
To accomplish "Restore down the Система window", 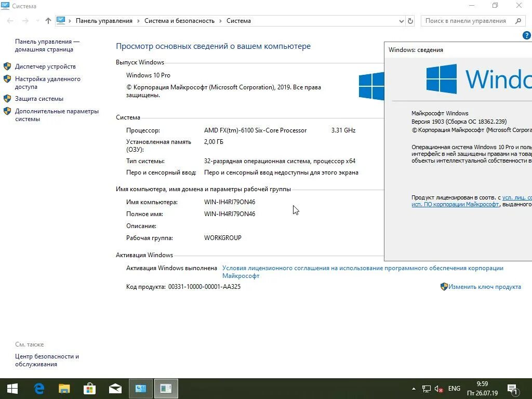I will [495, 5].
